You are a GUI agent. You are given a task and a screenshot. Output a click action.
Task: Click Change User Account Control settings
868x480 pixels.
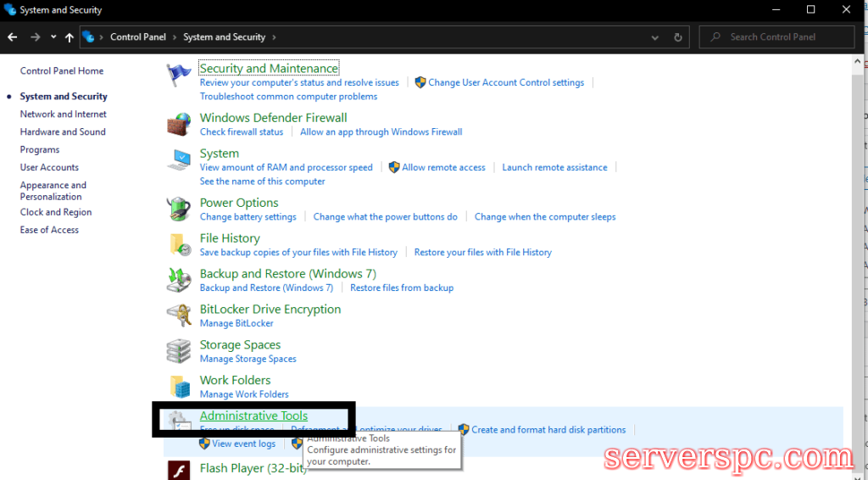pos(505,83)
